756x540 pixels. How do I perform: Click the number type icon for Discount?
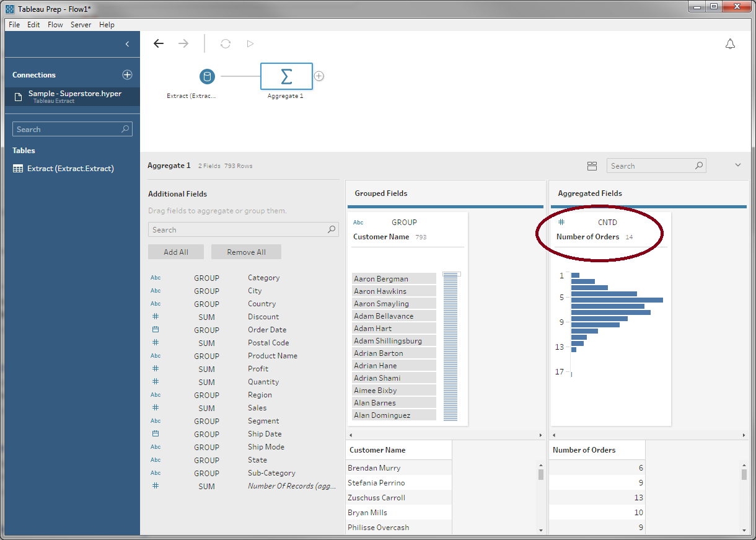click(x=156, y=317)
